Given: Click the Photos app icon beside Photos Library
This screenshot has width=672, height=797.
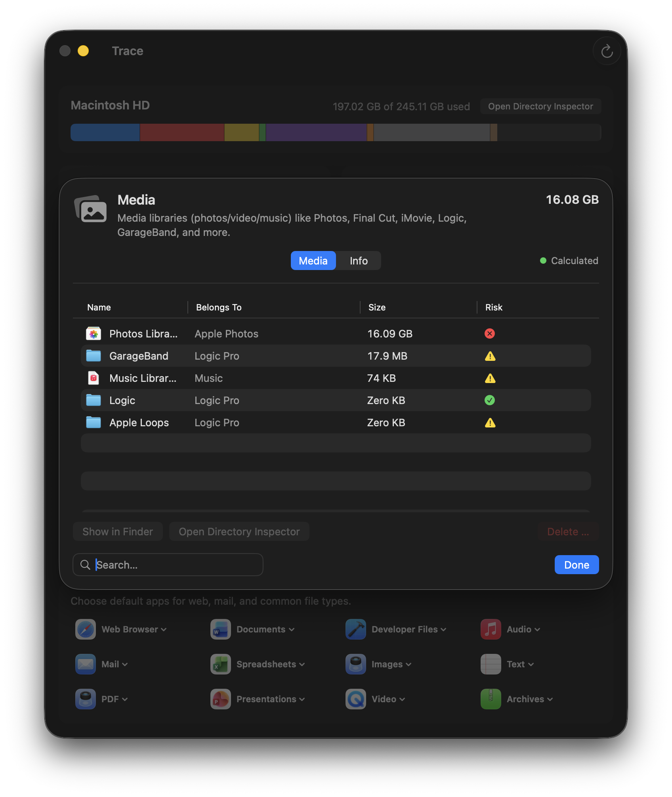Looking at the screenshot, I should [x=94, y=333].
